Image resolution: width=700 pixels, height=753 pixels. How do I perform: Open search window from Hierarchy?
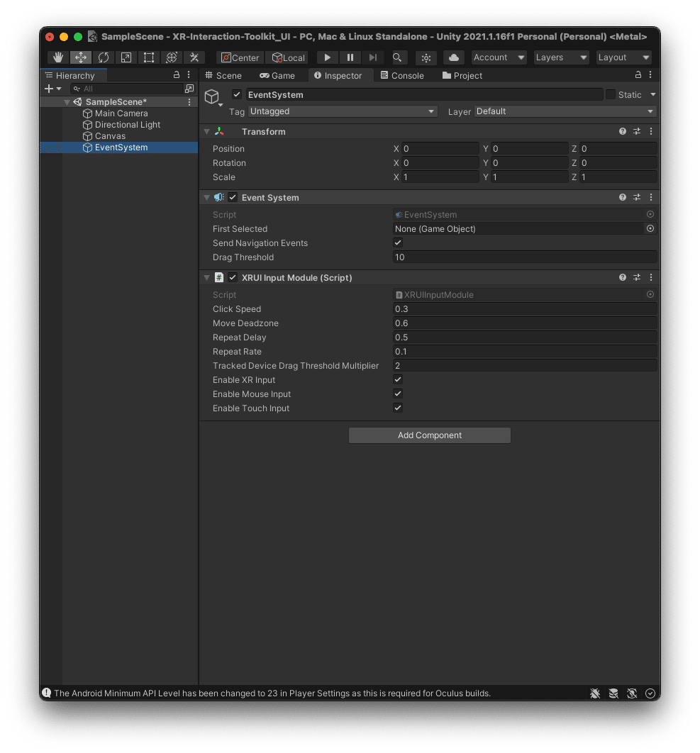tap(190, 89)
